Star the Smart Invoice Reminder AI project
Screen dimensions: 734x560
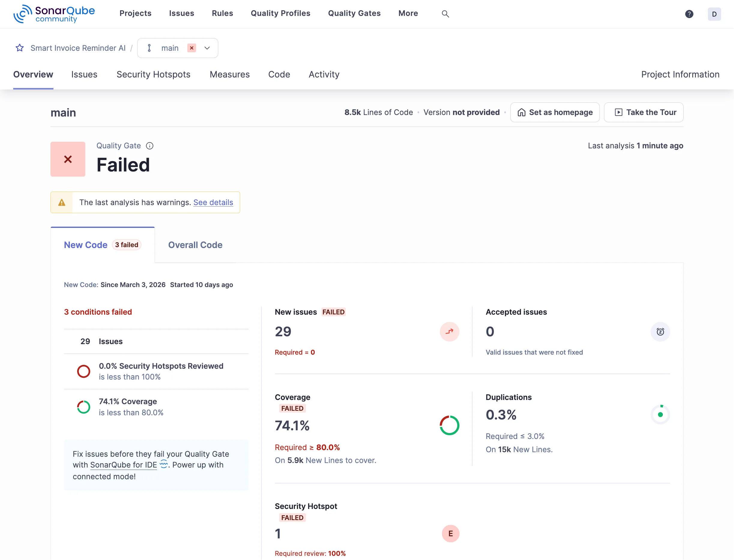tap(19, 48)
